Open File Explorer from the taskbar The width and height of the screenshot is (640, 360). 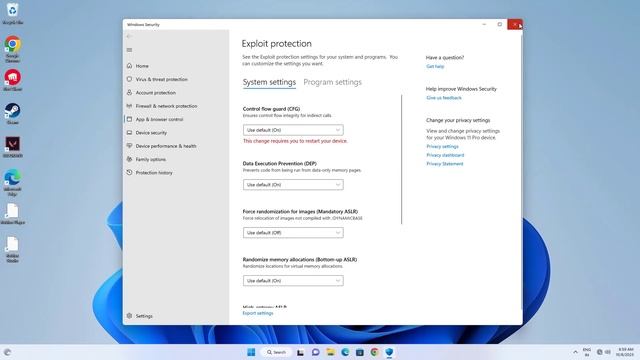pos(330,352)
